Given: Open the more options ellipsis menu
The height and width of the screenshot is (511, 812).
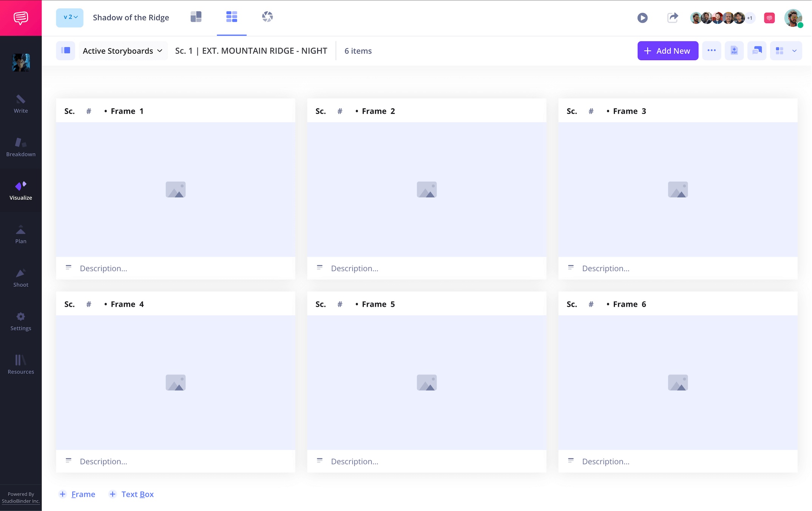Looking at the screenshot, I should pyautogui.click(x=712, y=50).
